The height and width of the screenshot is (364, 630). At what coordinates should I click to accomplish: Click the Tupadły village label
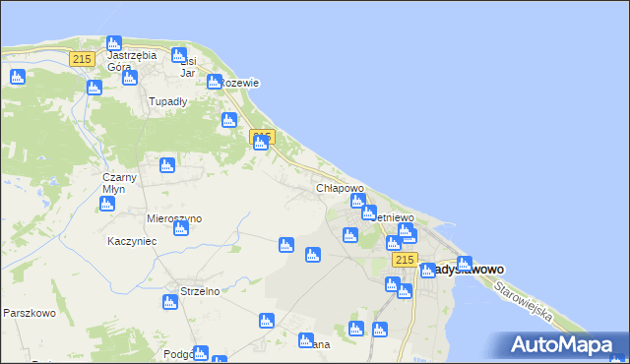tap(168, 101)
